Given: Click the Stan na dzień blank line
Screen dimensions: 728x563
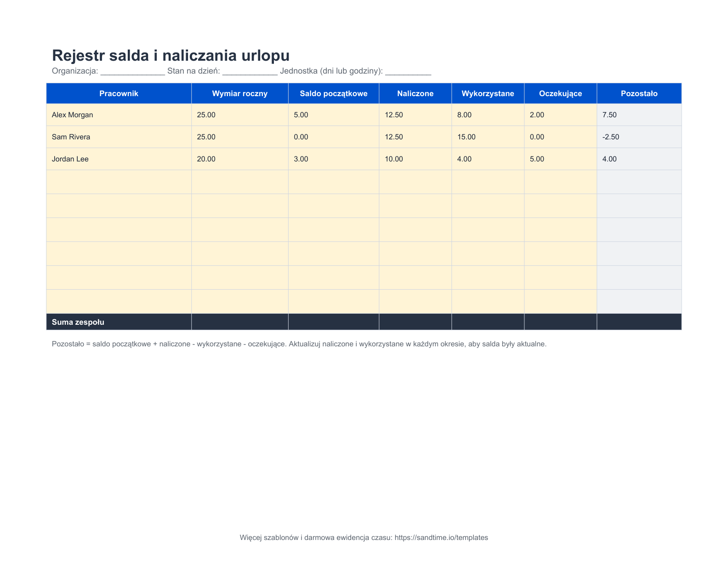Looking at the screenshot, I should click(250, 71).
